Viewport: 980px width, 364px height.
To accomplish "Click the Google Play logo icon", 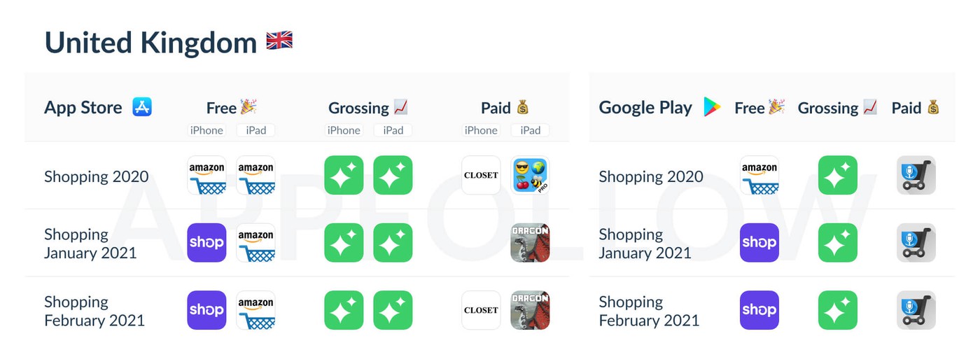I will pos(712,107).
